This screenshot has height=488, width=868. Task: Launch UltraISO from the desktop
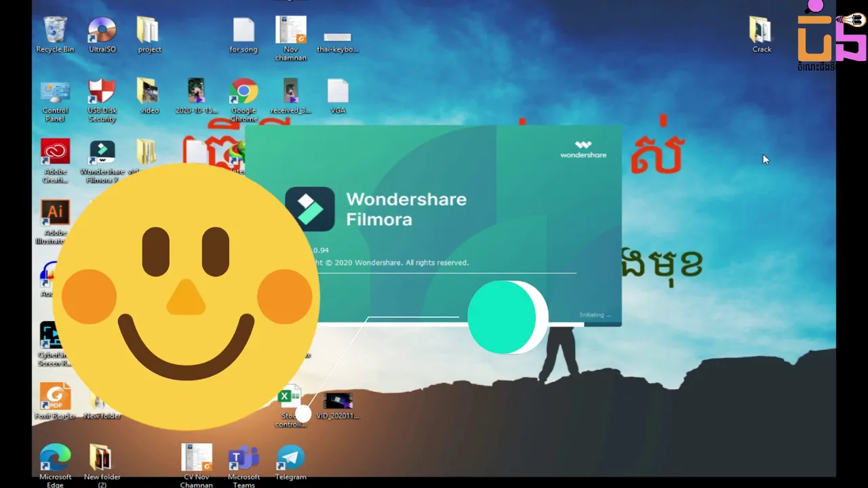pyautogui.click(x=102, y=35)
